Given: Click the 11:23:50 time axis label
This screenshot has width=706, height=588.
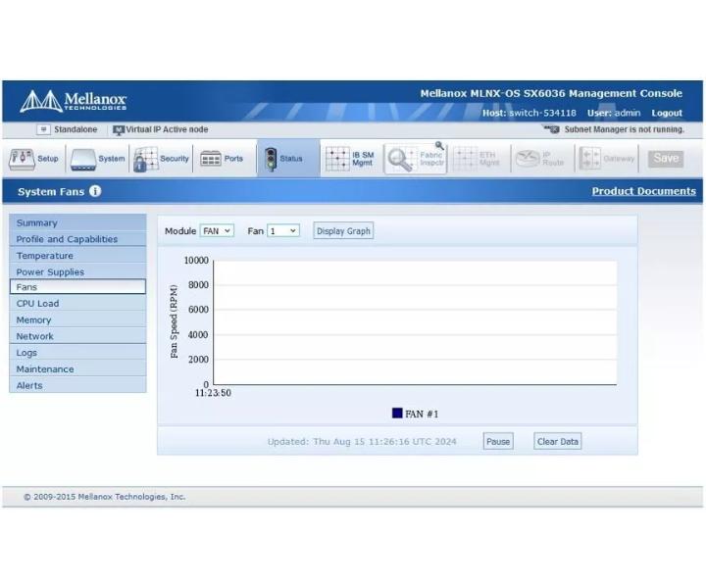Looking at the screenshot, I should [213, 393].
